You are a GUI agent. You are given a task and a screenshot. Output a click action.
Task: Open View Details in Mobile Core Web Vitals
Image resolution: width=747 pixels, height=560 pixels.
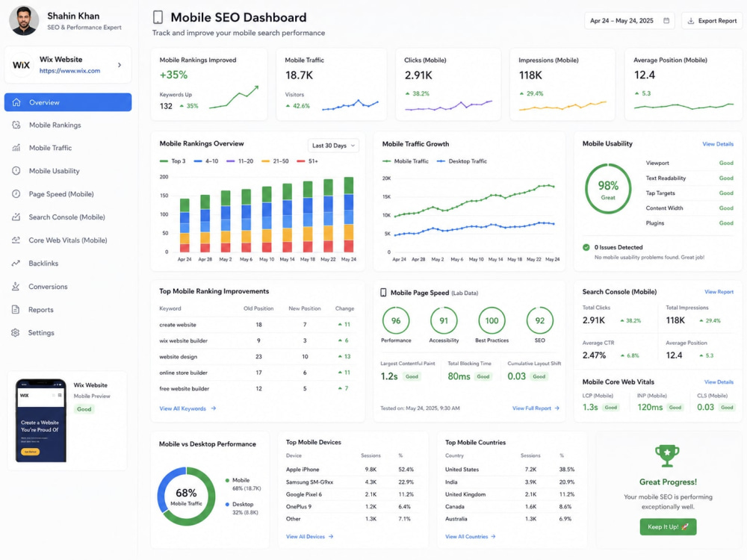(719, 382)
